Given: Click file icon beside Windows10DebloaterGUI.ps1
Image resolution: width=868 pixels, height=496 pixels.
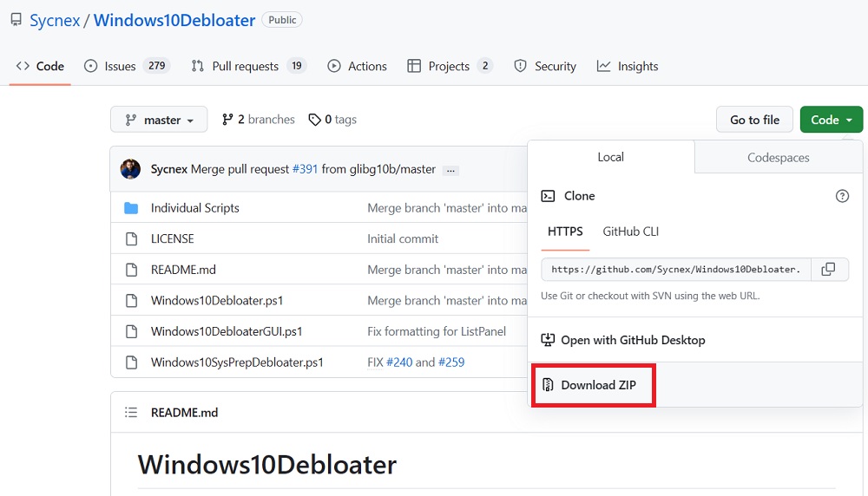Looking at the screenshot, I should (131, 332).
